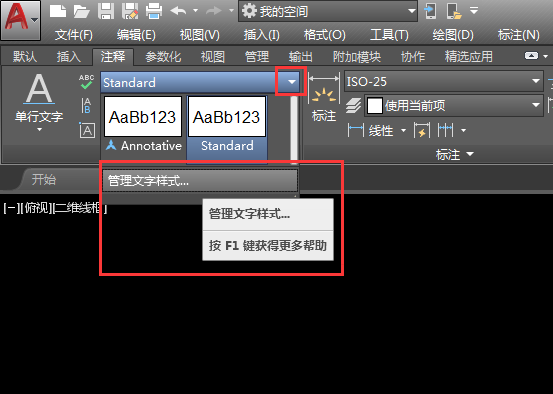Viewport: 553px width, 394px height.
Task: Select the Annotative text style thumbnail
Action: point(143,125)
